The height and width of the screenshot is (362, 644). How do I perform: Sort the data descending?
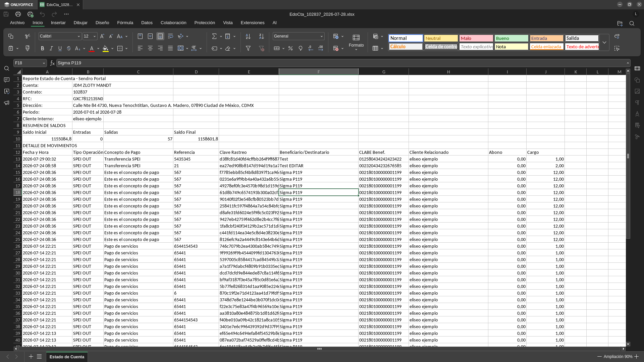click(262, 36)
